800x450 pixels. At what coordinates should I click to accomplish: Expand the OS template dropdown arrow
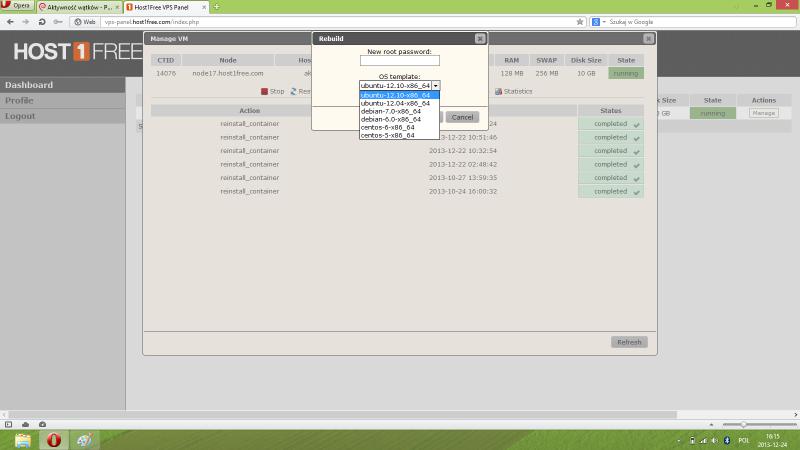[436, 86]
